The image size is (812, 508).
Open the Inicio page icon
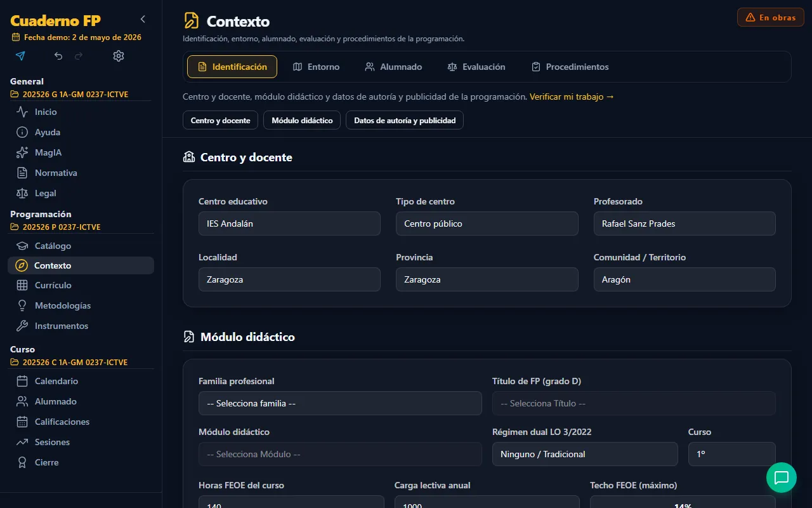pyautogui.click(x=22, y=112)
